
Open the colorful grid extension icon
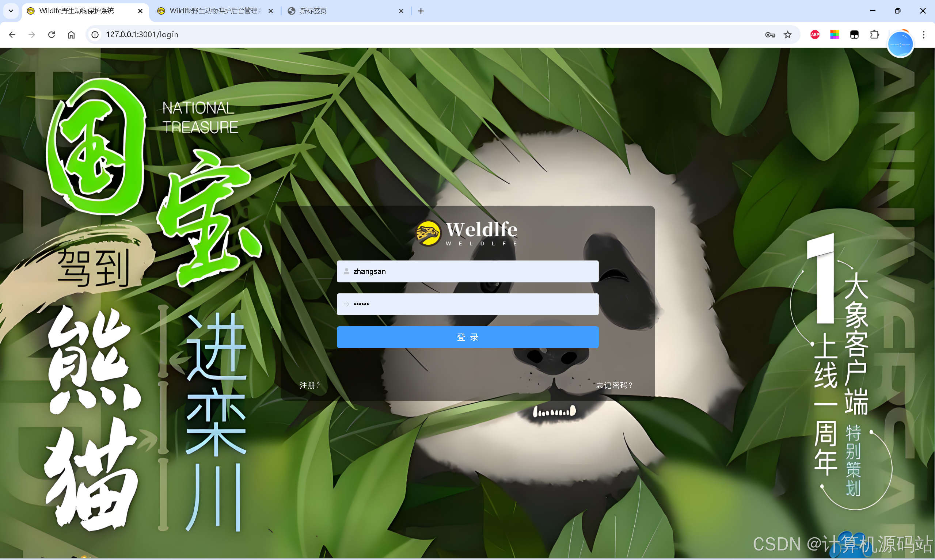click(835, 35)
